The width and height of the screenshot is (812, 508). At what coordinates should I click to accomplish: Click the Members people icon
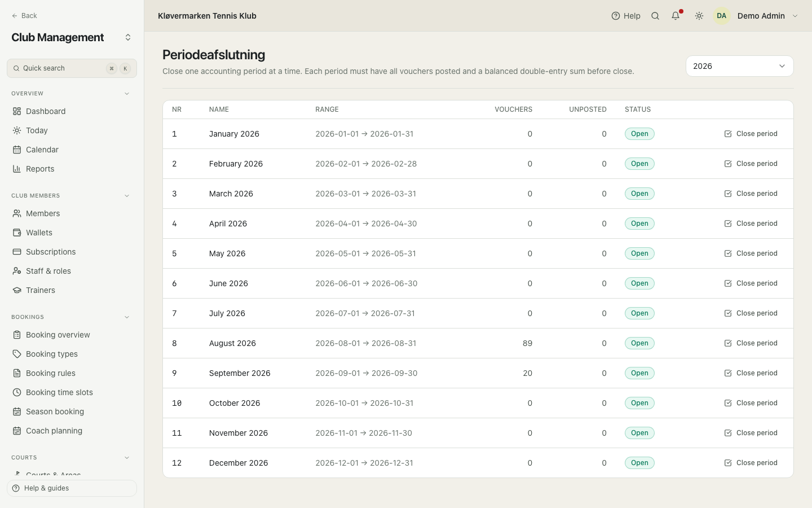click(x=17, y=213)
